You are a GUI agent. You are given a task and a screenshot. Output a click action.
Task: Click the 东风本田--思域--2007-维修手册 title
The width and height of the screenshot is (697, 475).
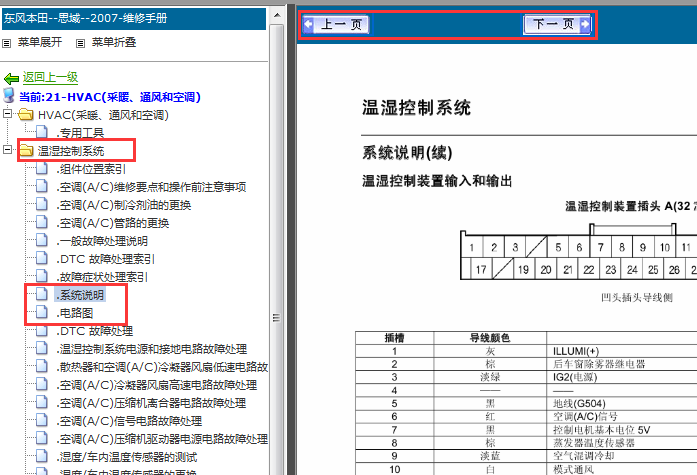[85, 18]
